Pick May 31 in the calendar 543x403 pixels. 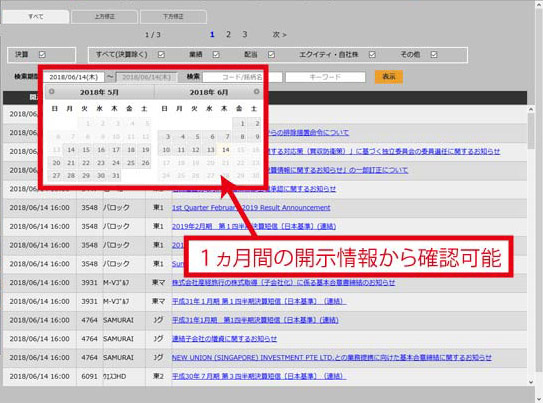tap(116, 176)
